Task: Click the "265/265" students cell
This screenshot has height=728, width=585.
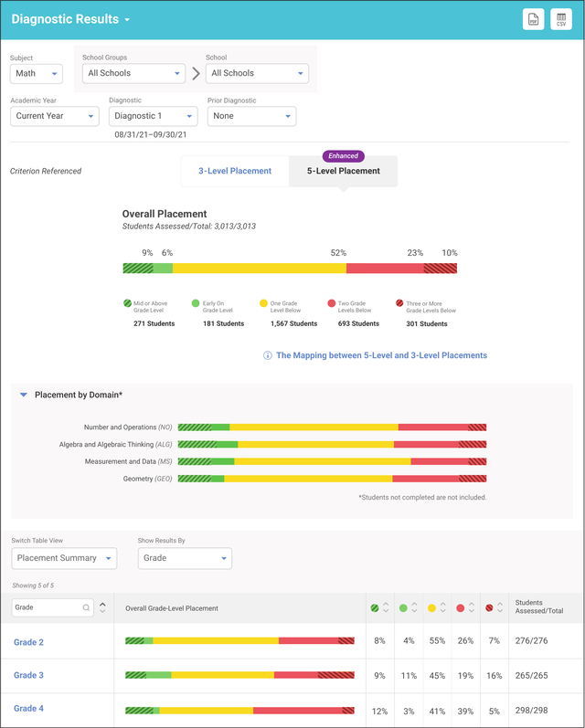Action: (532, 676)
